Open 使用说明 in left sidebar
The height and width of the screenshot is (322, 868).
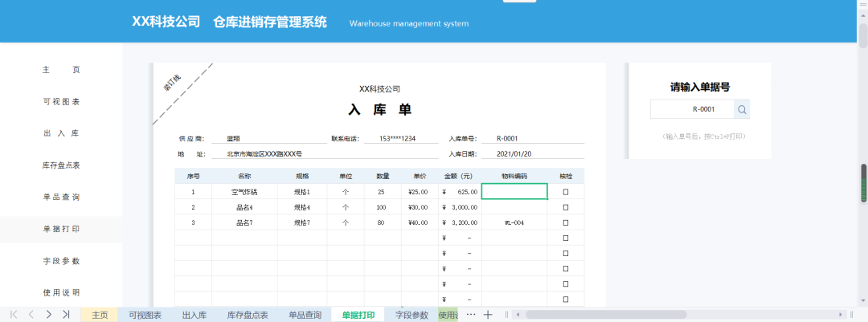tap(61, 292)
